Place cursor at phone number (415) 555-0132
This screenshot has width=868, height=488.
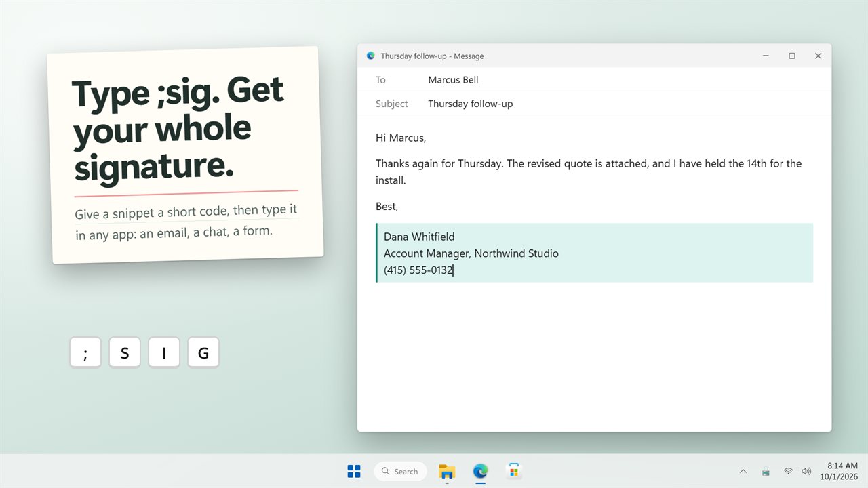pyautogui.click(x=418, y=270)
